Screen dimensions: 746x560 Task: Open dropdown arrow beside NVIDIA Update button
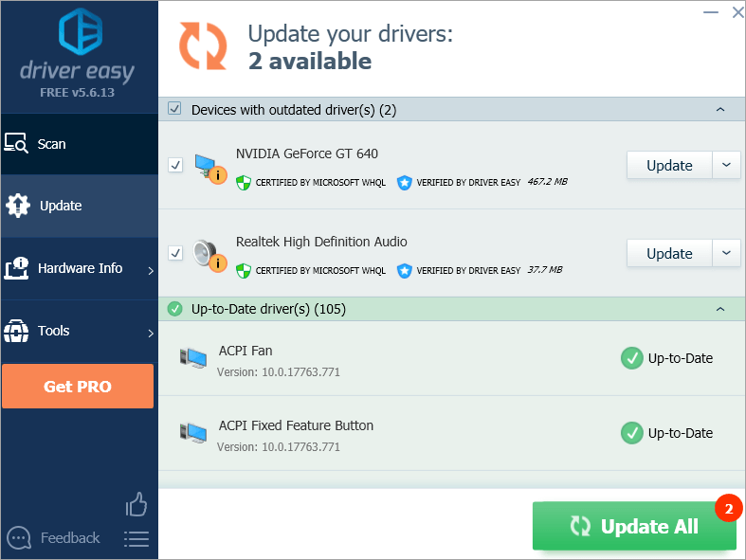[726, 165]
